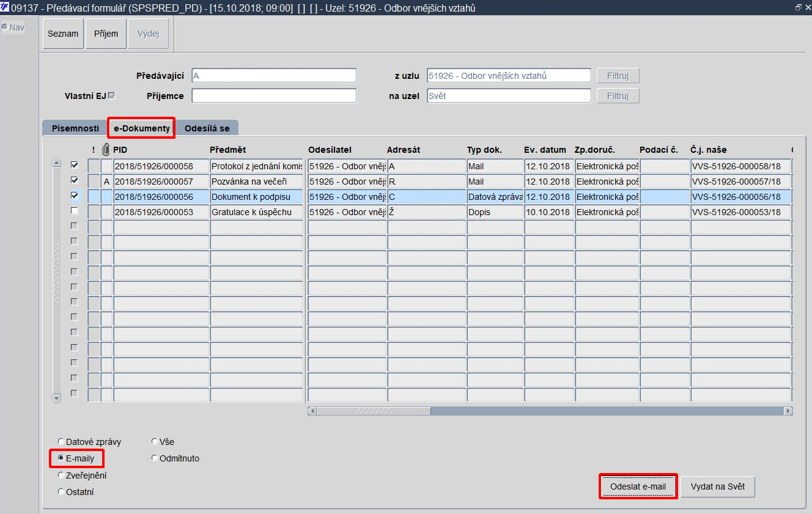Click the paperclip attachment column icon
This screenshot has height=514, width=812.
106,149
